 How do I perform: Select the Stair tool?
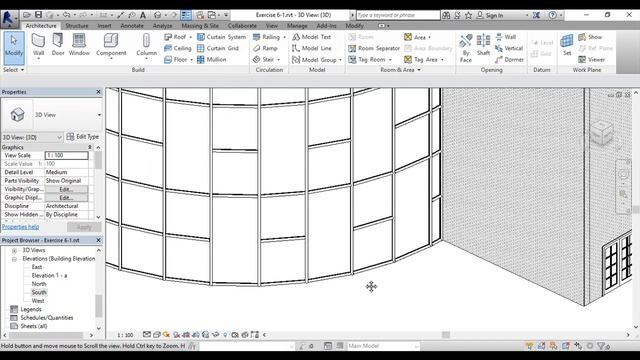pos(263,60)
